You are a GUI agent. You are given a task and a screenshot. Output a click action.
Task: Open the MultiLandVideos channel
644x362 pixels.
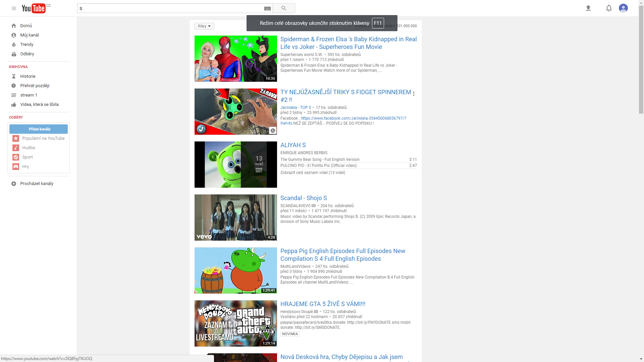coord(296,266)
